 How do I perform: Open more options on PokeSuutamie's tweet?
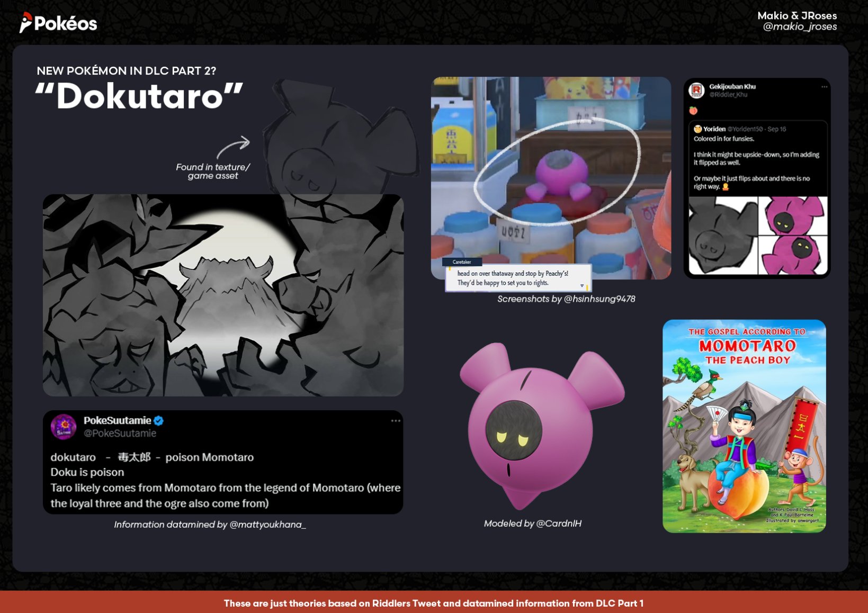[396, 421]
